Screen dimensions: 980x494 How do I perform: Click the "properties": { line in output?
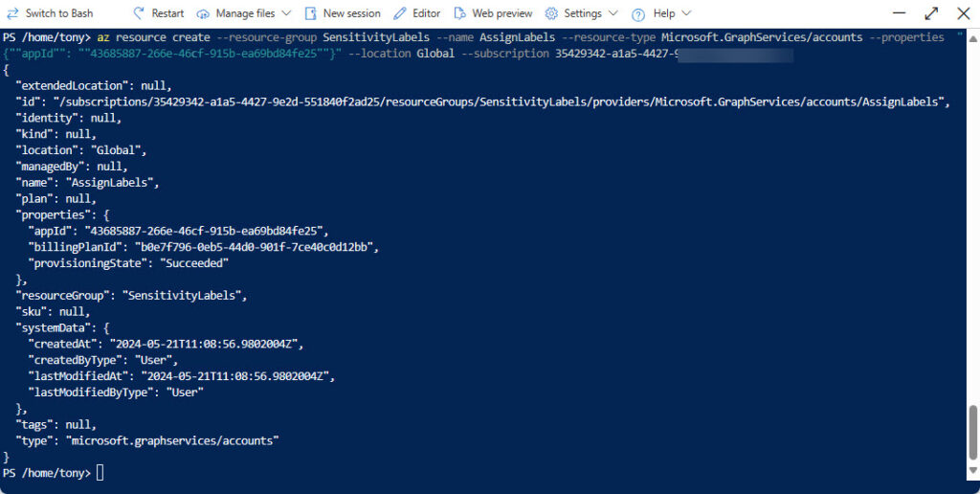[62, 215]
